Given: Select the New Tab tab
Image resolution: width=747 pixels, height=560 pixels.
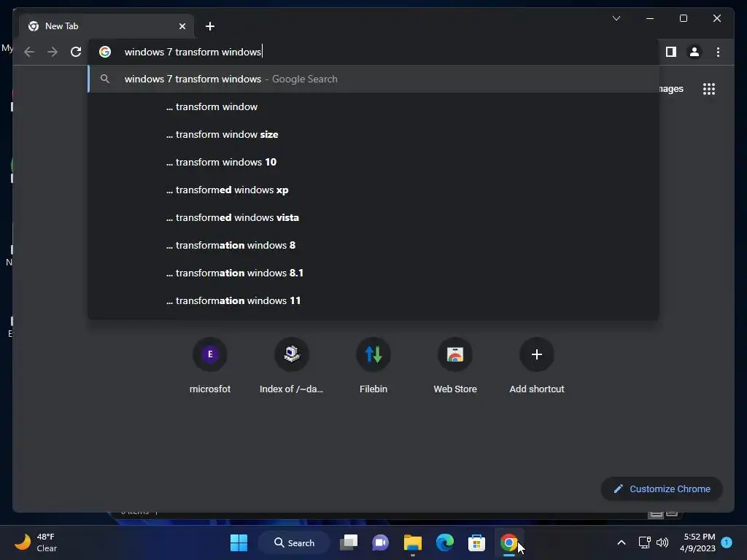Looking at the screenshot, I should pos(107,26).
